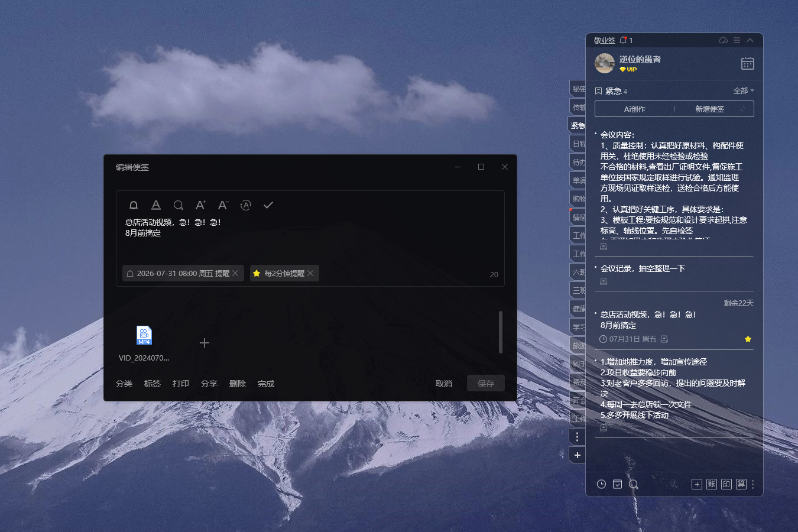Switch to the 学习 side tab
The image size is (798, 532).
(x=578, y=327)
